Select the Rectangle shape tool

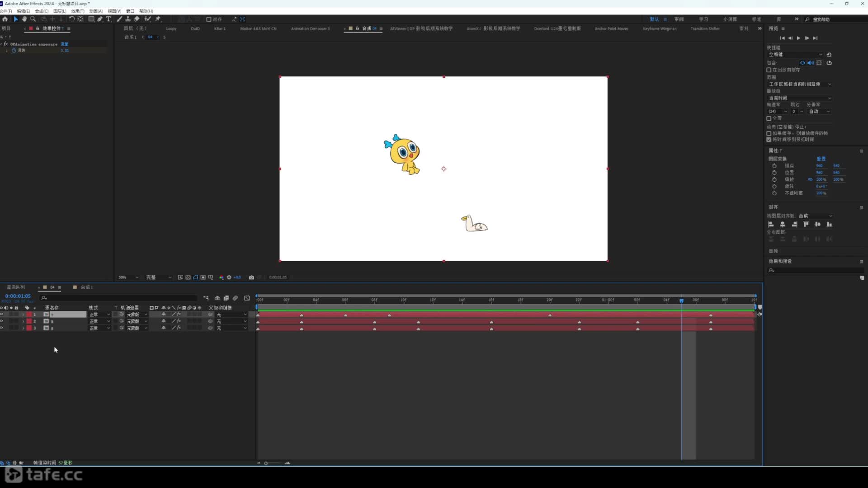(x=91, y=19)
